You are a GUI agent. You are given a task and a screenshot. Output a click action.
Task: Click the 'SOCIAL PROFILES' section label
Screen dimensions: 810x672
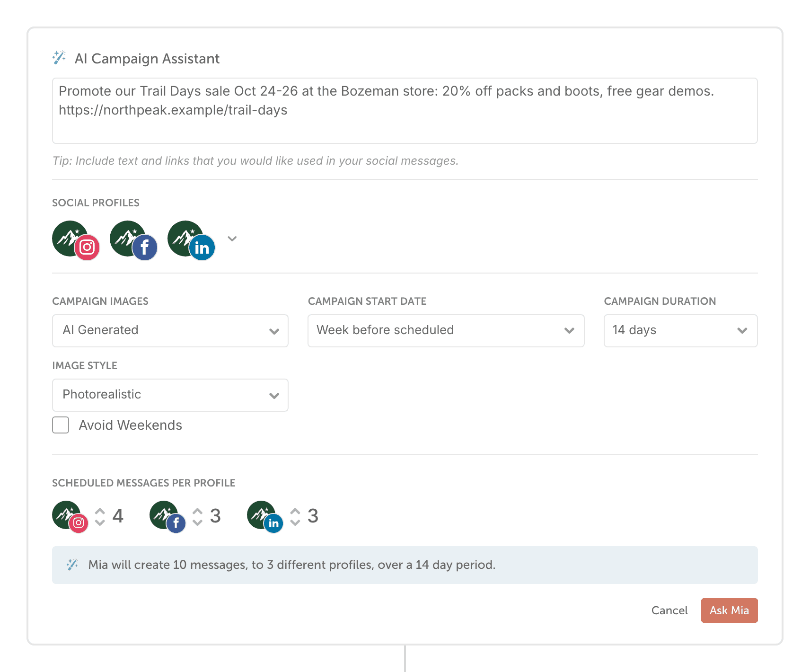tap(96, 203)
